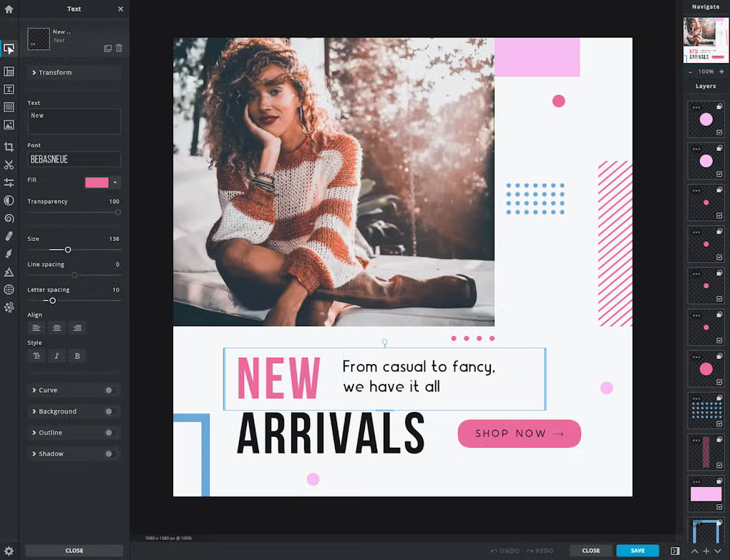Select the Text tool in the left toolbar
The width and height of the screenshot is (730, 560).
[9, 89]
